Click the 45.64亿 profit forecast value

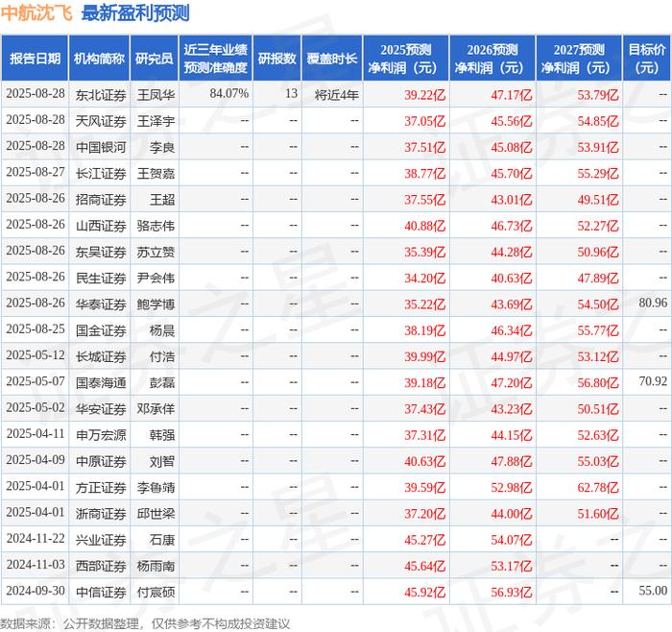[425, 566]
